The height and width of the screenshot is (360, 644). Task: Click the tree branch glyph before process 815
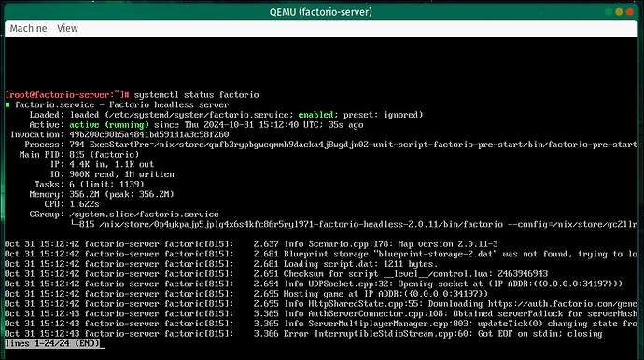pos(74,224)
